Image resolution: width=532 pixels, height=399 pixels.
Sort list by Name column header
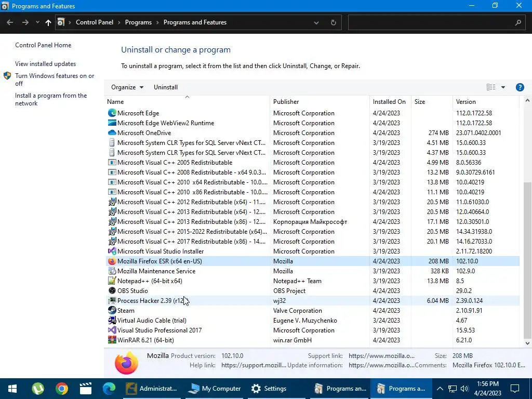click(187, 101)
